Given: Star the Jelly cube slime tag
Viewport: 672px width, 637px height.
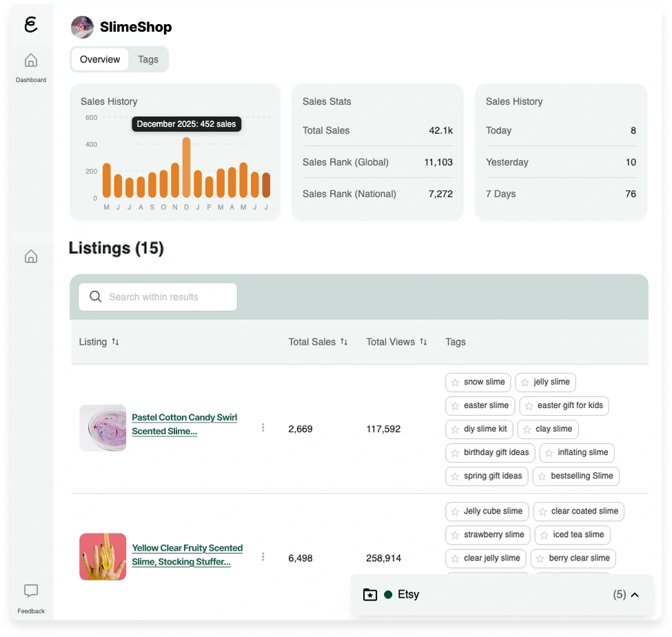Looking at the screenshot, I should click(x=455, y=512).
